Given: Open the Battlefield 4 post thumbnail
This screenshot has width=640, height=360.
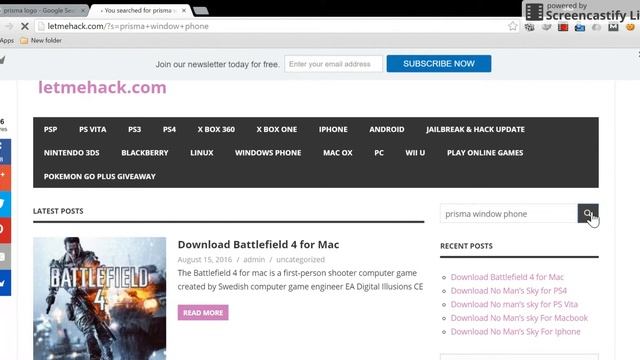Looking at the screenshot, I should (x=100, y=298).
